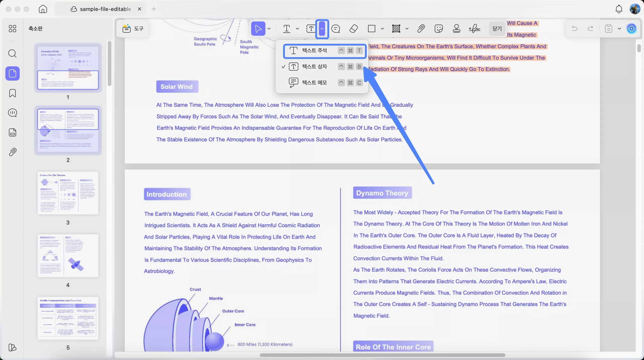Open the grid dashboard sidebar icon
The height and width of the screenshot is (360, 644).
pos(12,29)
